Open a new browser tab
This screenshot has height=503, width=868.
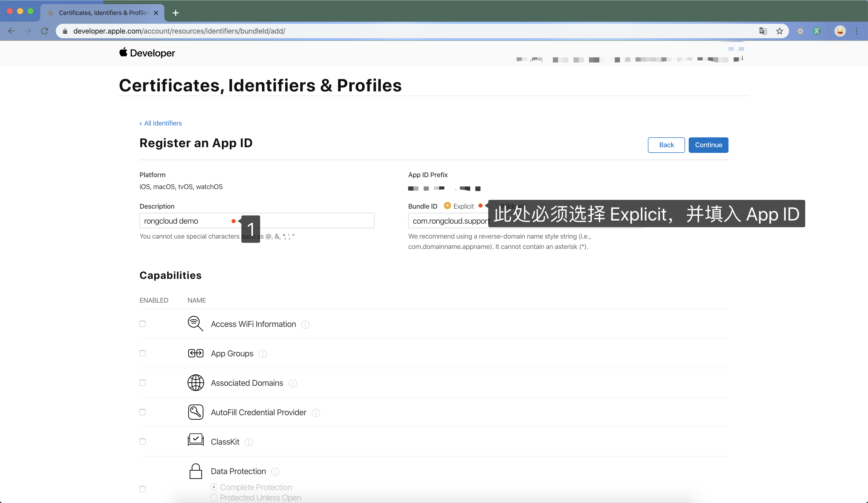tap(176, 13)
